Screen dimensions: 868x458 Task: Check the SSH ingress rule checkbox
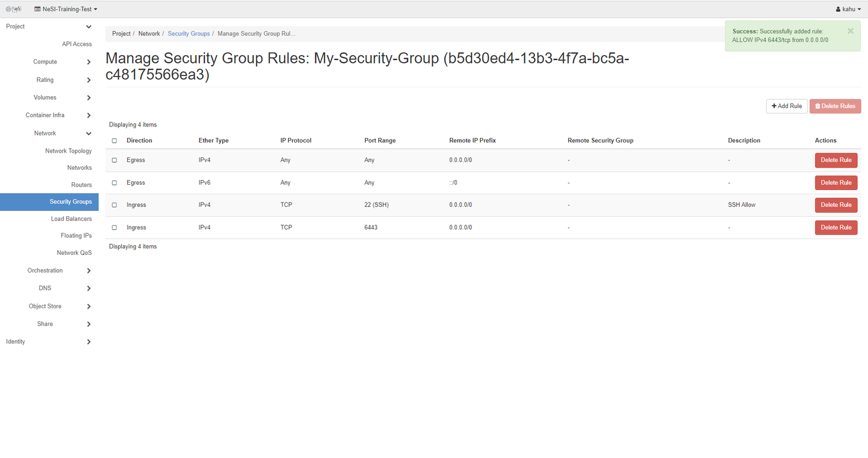click(115, 205)
